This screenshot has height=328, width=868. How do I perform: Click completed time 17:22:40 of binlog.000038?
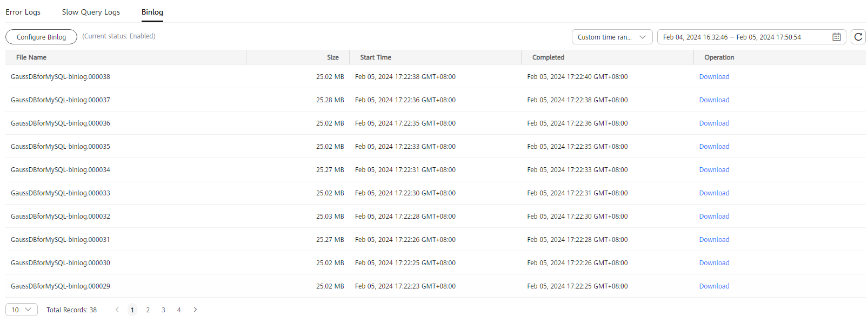(x=577, y=77)
